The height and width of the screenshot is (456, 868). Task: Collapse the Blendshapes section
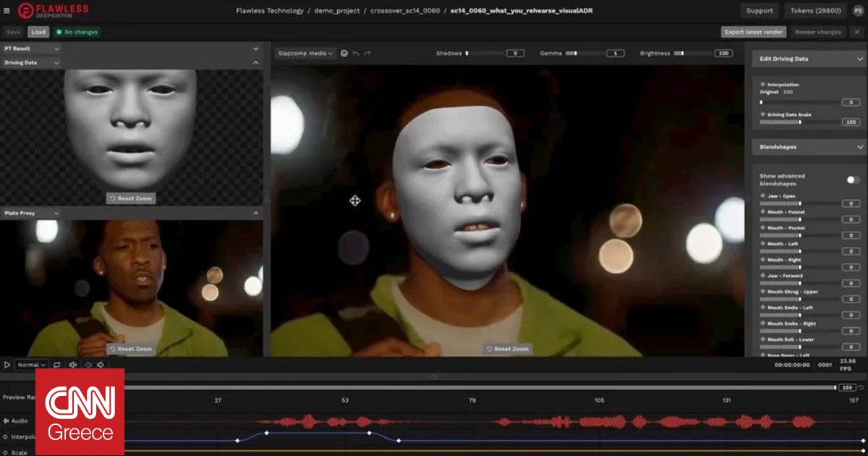tap(859, 147)
